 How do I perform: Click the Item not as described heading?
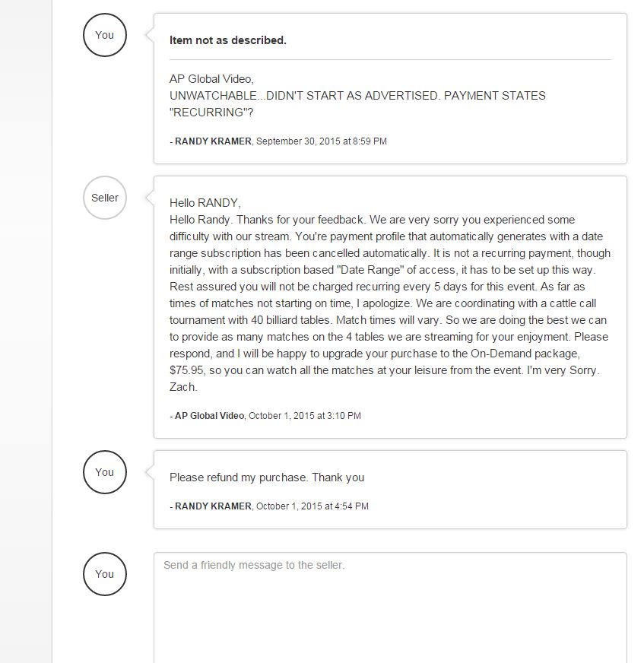click(x=228, y=40)
